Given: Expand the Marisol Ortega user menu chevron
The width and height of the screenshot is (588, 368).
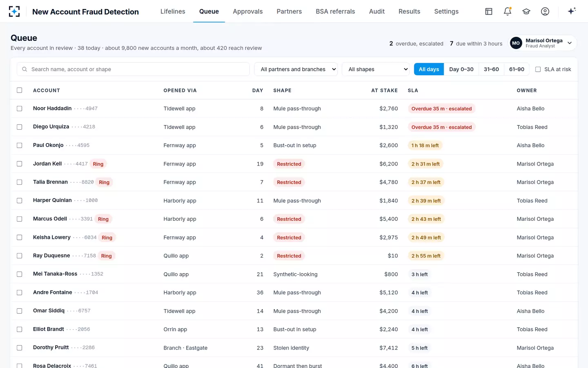Looking at the screenshot, I should pos(570,43).
